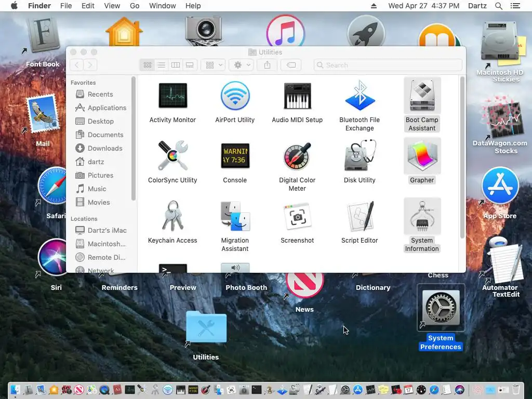Select Boot Camp Assistant icon
This screenshot has height=399, width=532.
pos(422,96)
